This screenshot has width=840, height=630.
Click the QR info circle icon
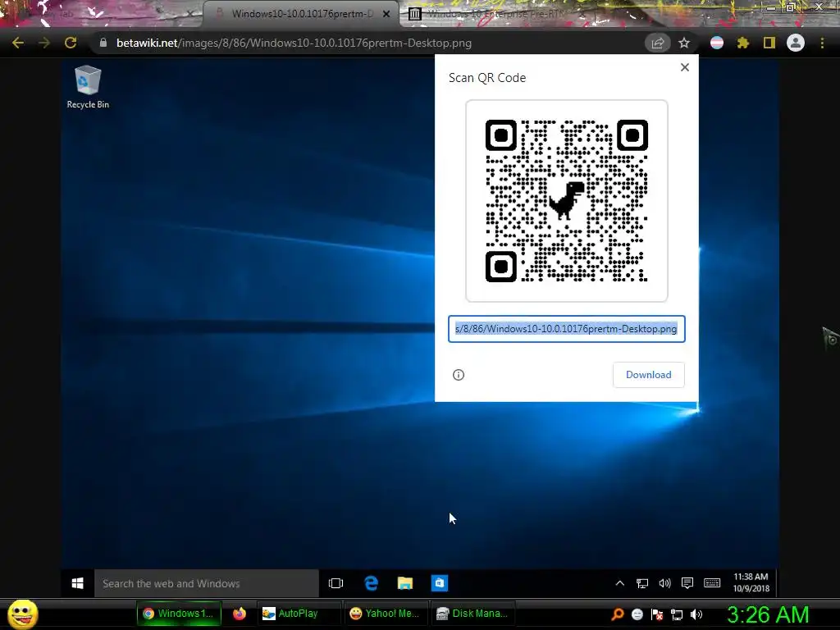pos(459,375)
